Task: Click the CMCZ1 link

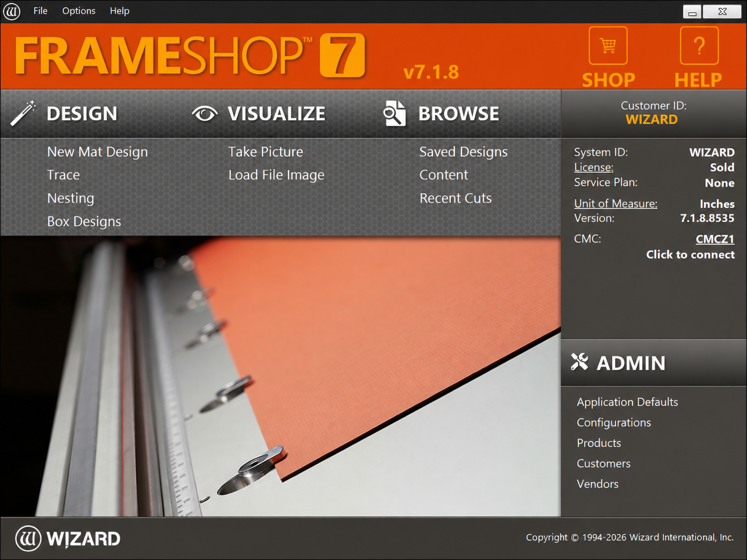Action: pos(715,239)
